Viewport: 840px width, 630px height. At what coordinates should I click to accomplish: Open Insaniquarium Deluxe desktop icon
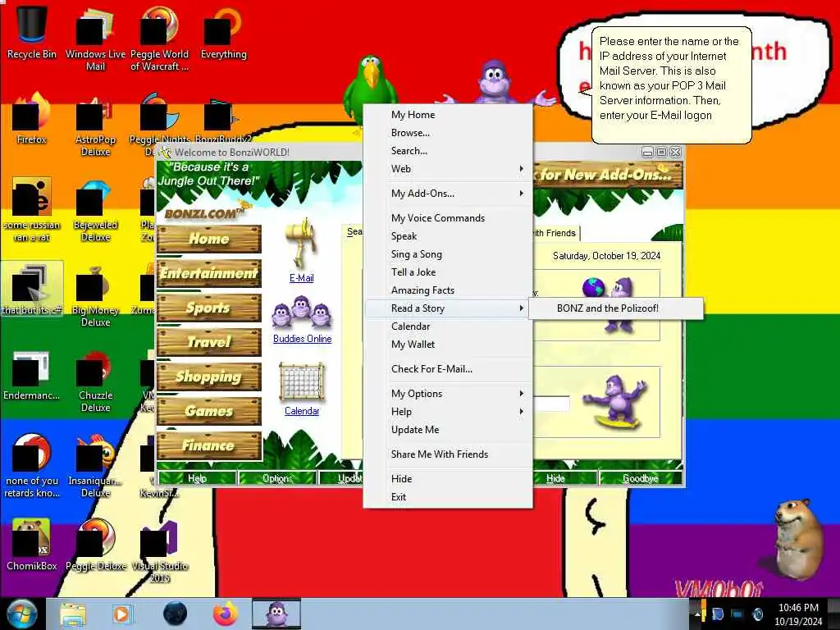pos(95,466)
